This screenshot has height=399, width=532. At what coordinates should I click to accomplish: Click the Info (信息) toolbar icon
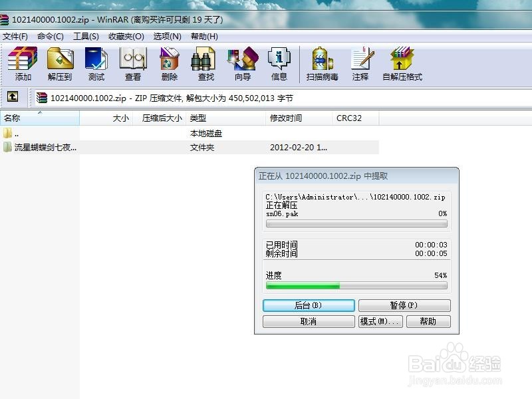pyautogui.click(x=279, y=64)
